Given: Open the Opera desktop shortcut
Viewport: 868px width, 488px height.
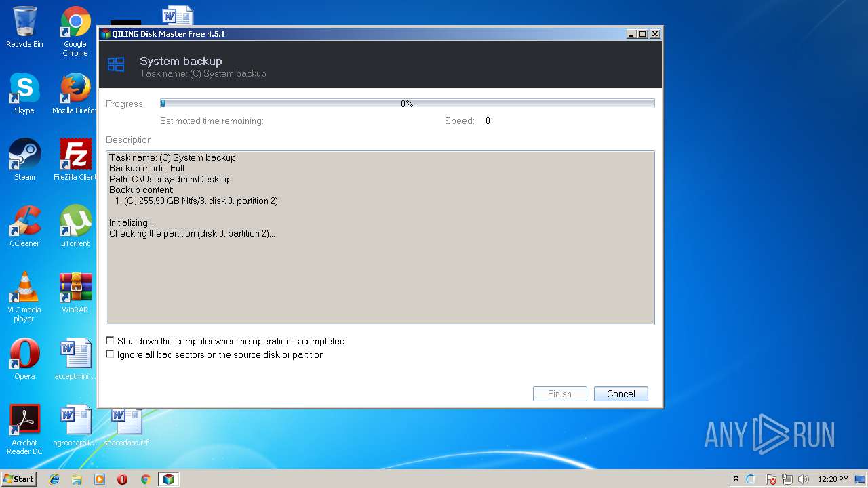Looking at the screenshot, I should point(24,360).
